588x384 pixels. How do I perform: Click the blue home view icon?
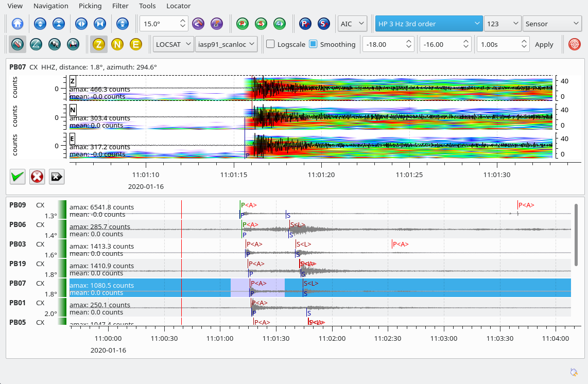coord(18,24)
